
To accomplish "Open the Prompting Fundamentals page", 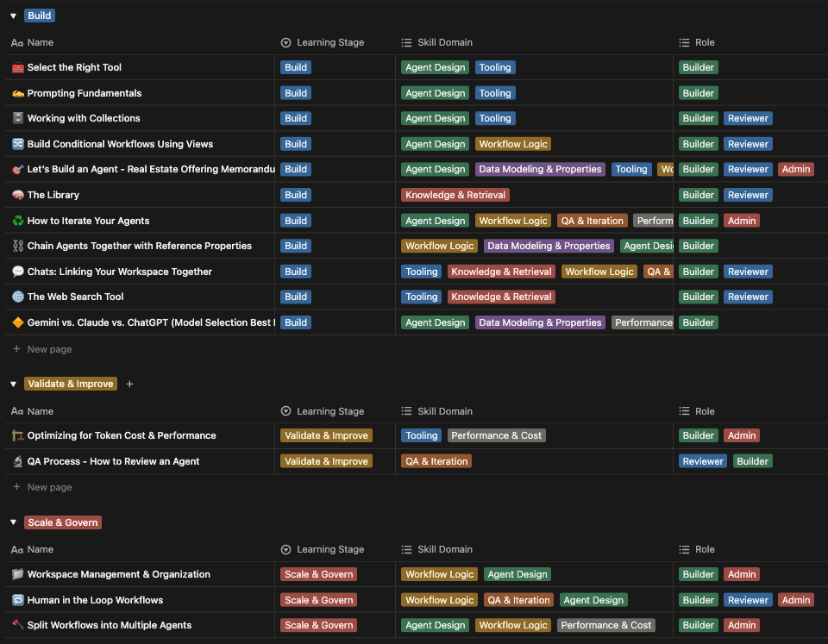I will pos(84,93).
